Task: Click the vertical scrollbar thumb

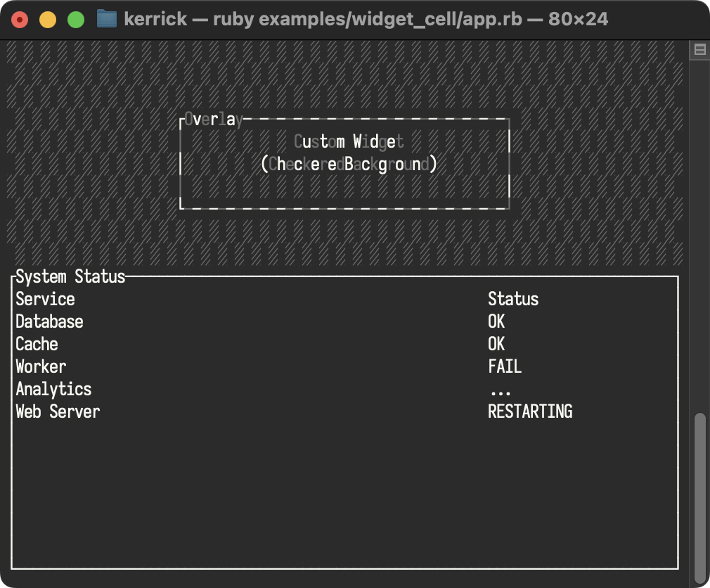Action: click(700, 498)
